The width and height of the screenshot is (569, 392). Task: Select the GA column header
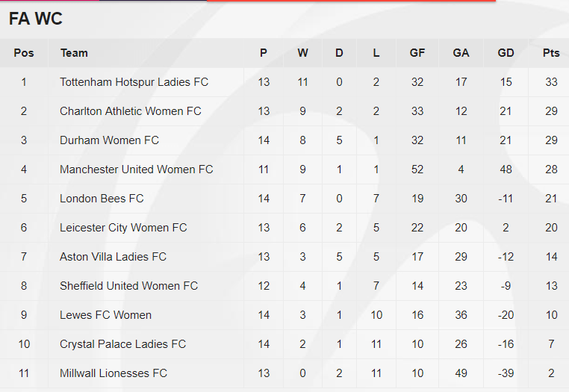pos(461,53)
